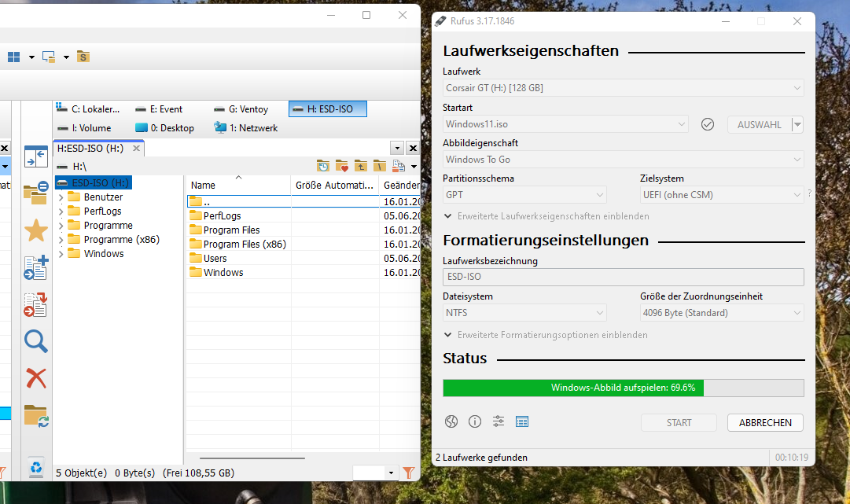Open Rufus info (about) icon

pos(475,421)
